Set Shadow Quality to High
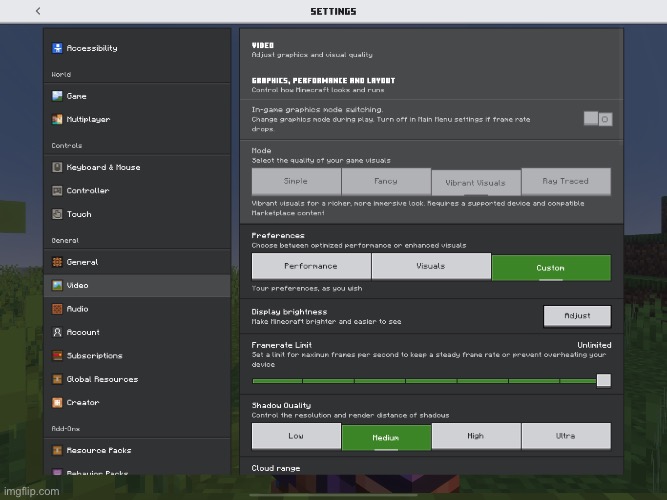Screen dimensions: 667x500 click(476, 436)
